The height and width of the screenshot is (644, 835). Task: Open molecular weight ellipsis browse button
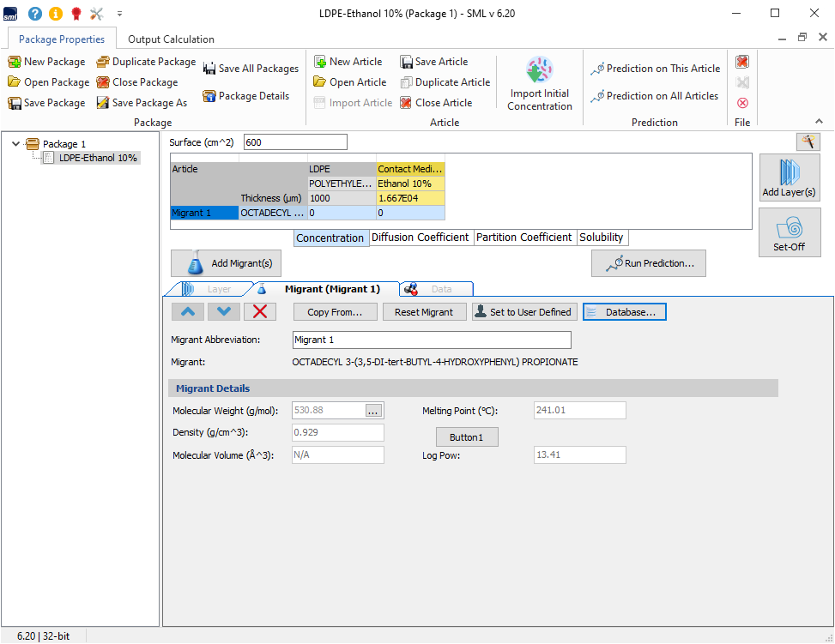(x=372, y=411)
